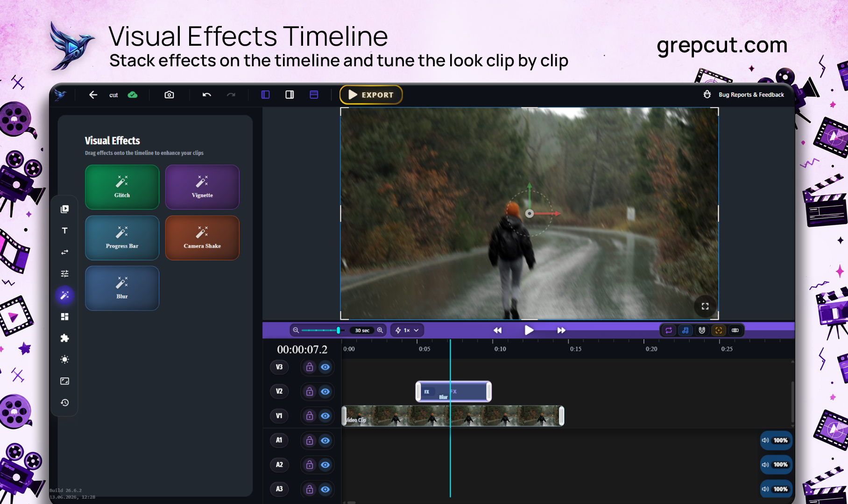
Task: Adjust A3 volume 100% control
Action: coord(776,489)
